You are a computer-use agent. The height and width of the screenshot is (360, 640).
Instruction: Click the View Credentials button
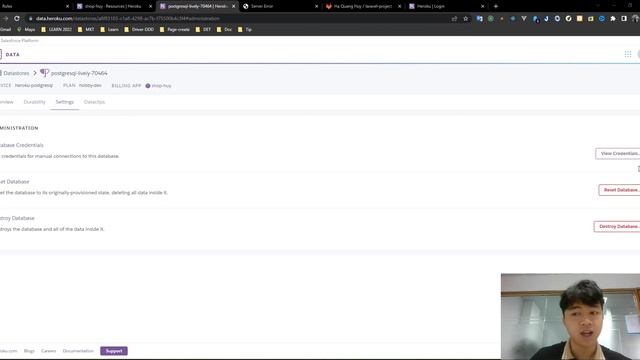(618, 153)
